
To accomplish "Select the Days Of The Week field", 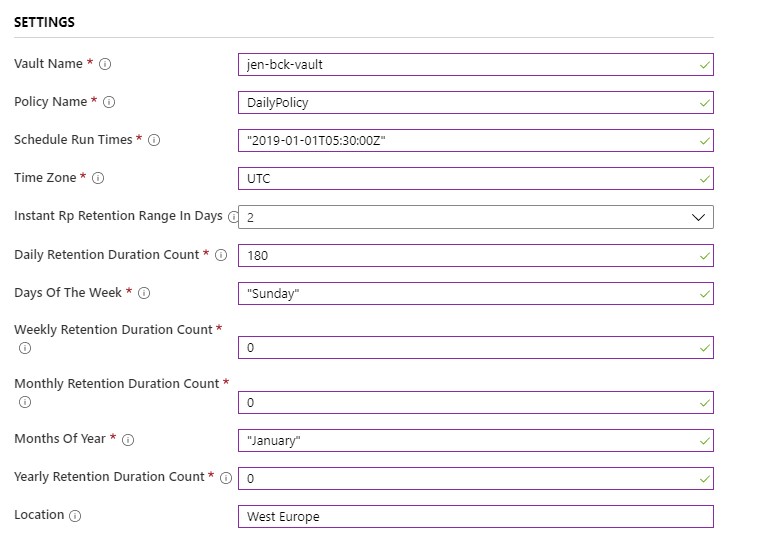I will point(476,293).
